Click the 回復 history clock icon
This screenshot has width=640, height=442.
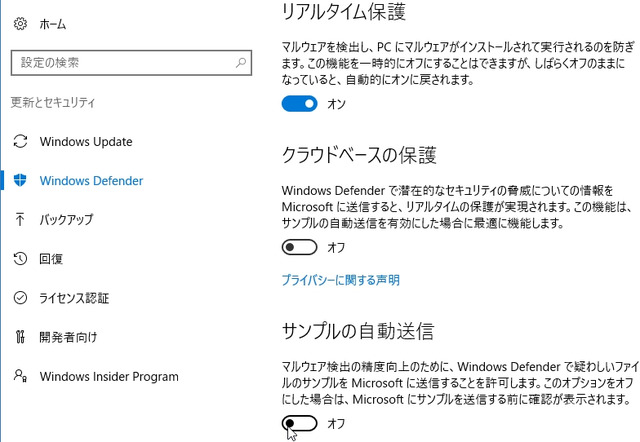point(20,258)
